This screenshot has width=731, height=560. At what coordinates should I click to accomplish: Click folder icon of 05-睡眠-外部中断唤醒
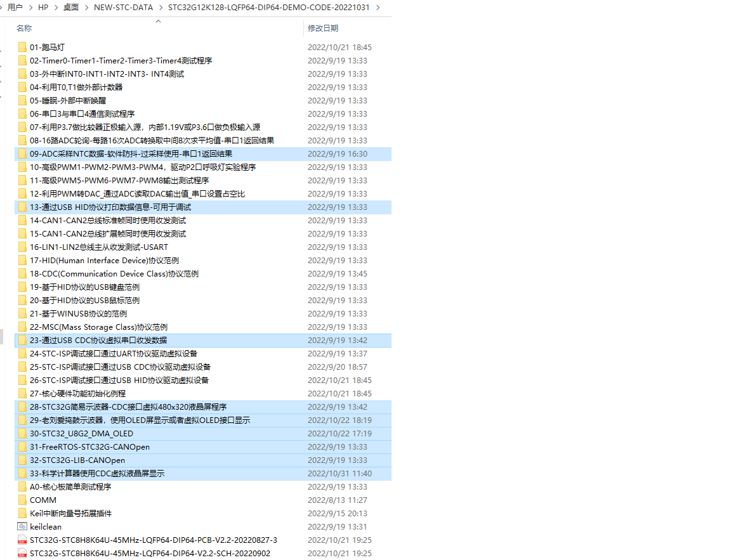coord(22,100)
